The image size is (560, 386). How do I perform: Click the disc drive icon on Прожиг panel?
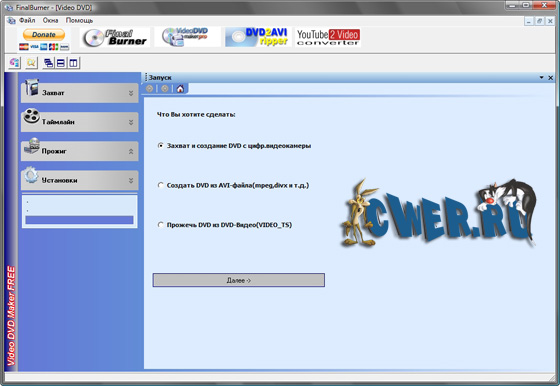[x=32, y=145]
